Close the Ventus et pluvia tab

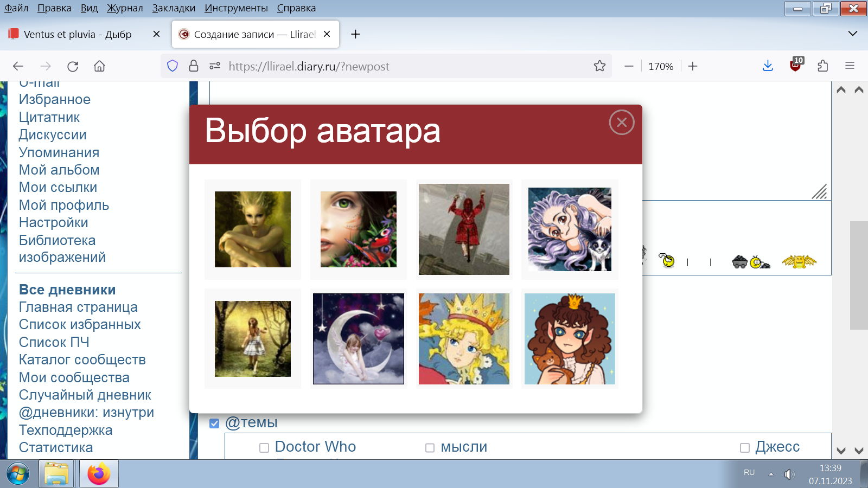click(156, 34)
